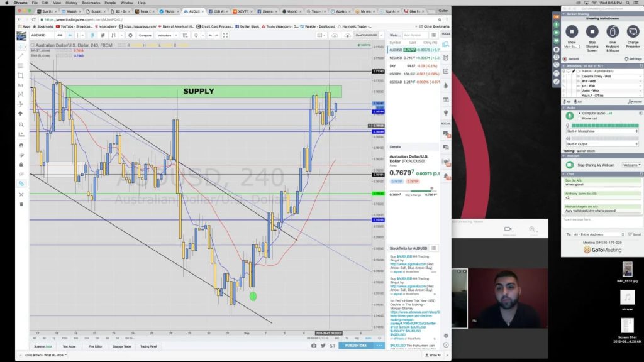Open the Built-in Microphone dropdown
Image resolution: width=644 pixels, height=362 pixels.
point(602,131)
